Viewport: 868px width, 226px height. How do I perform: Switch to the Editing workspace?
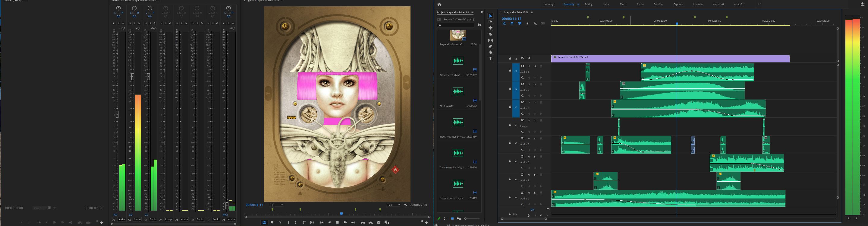pos(589,5)
